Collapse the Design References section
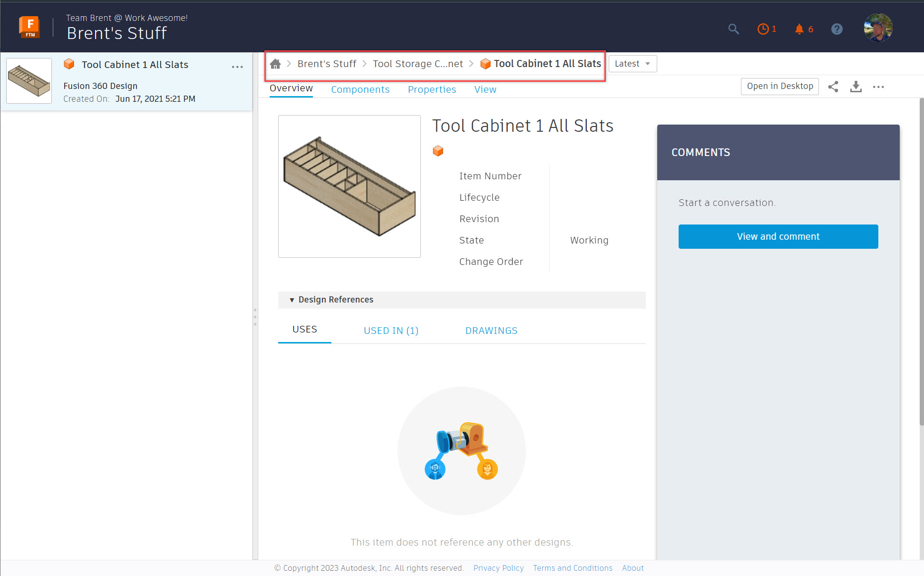 [x=292, y=300]
